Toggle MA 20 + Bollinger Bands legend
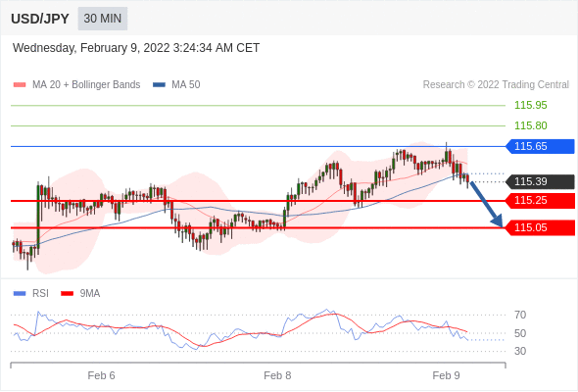The height and width of the screenshot is (392, 578). pyautogui.click(x=76, y=85)
